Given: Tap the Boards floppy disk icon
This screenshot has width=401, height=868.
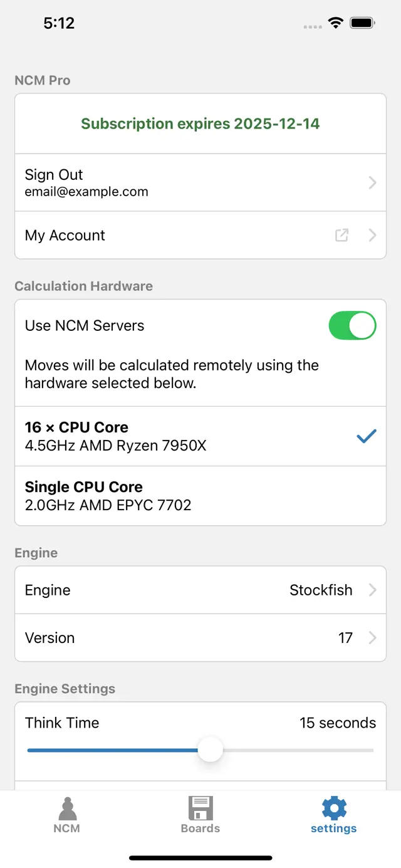Looking at the screenshot, I should 200,808.
